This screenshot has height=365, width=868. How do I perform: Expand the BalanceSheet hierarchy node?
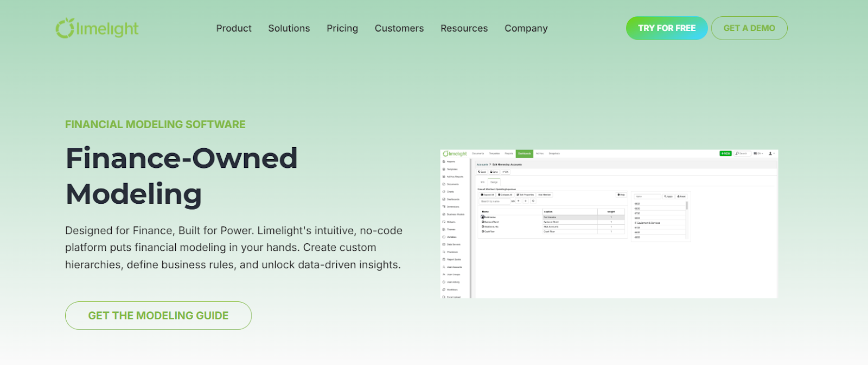tap(483, 222)
